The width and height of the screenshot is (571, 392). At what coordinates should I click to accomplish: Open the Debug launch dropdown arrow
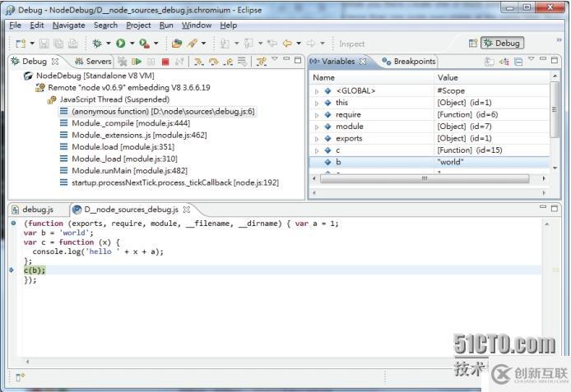pyautogui.click(x=108, y=44)
